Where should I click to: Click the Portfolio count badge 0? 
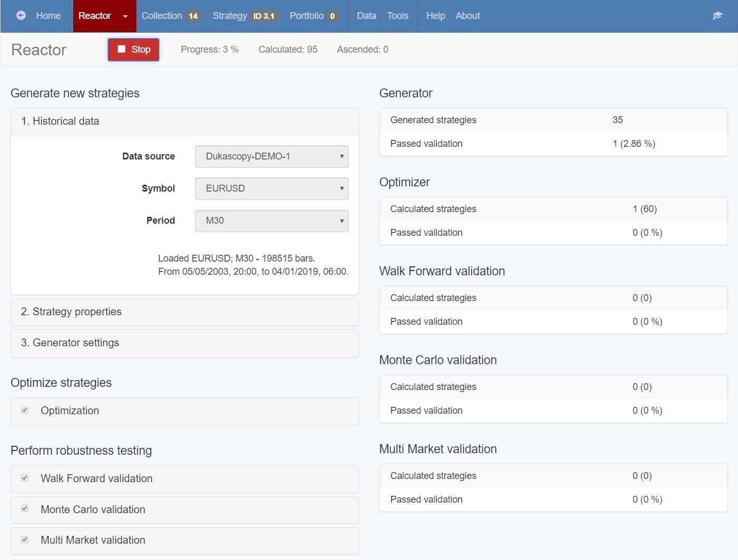[x=332, y=16]
